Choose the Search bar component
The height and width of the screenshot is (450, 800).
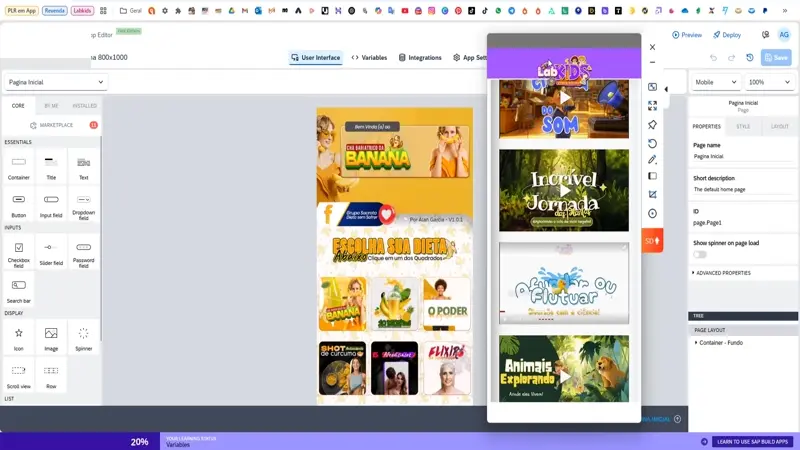(19, 291)
